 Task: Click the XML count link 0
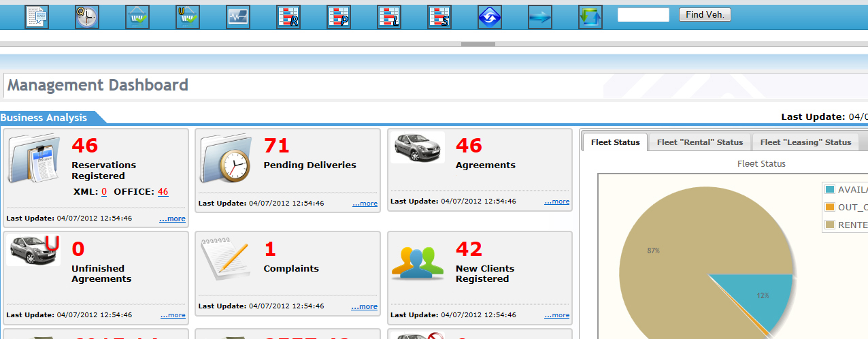[x=104, y=192]
